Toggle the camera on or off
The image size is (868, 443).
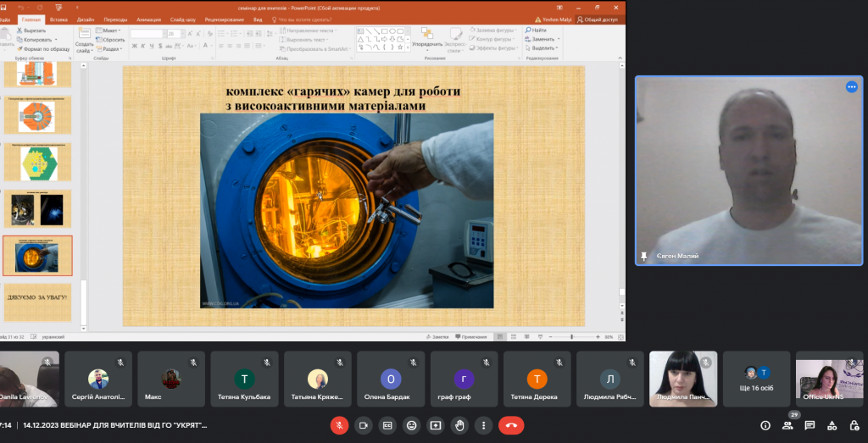[364, 424]
